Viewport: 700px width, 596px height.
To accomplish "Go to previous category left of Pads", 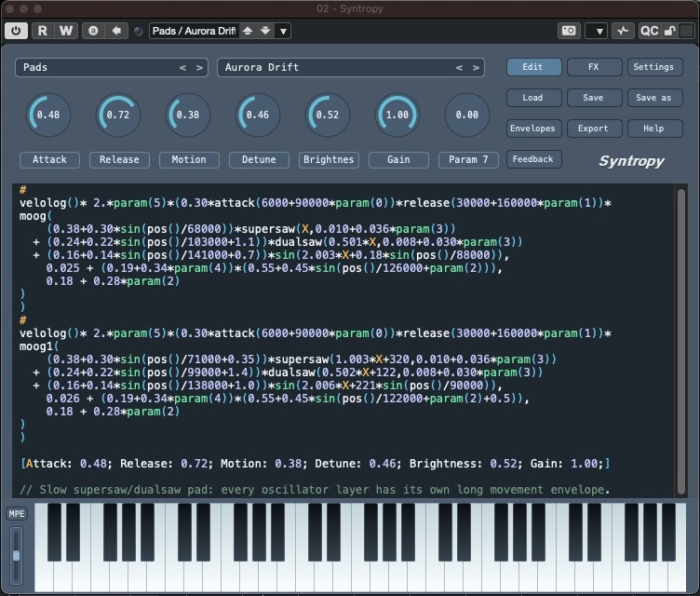I will 182,67.
